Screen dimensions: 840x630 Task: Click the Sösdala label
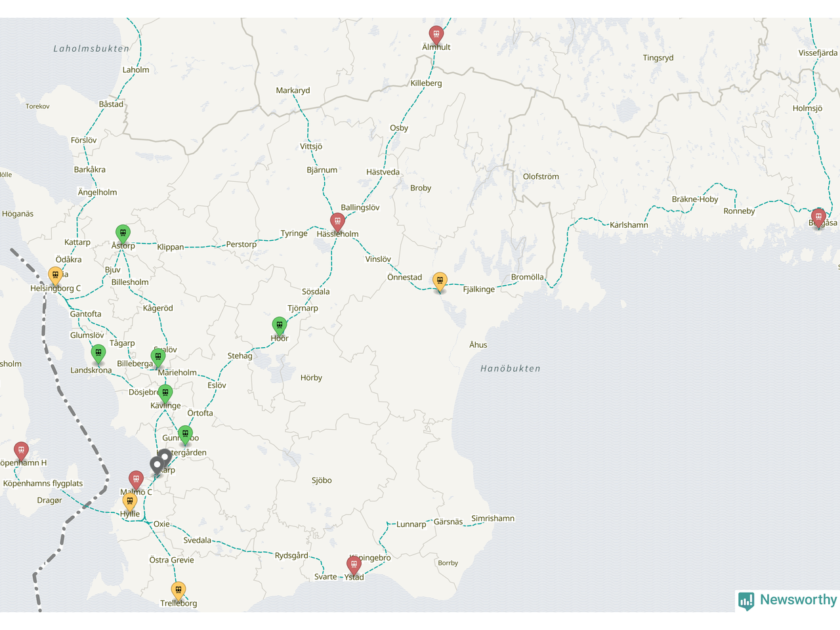(316, 291)
